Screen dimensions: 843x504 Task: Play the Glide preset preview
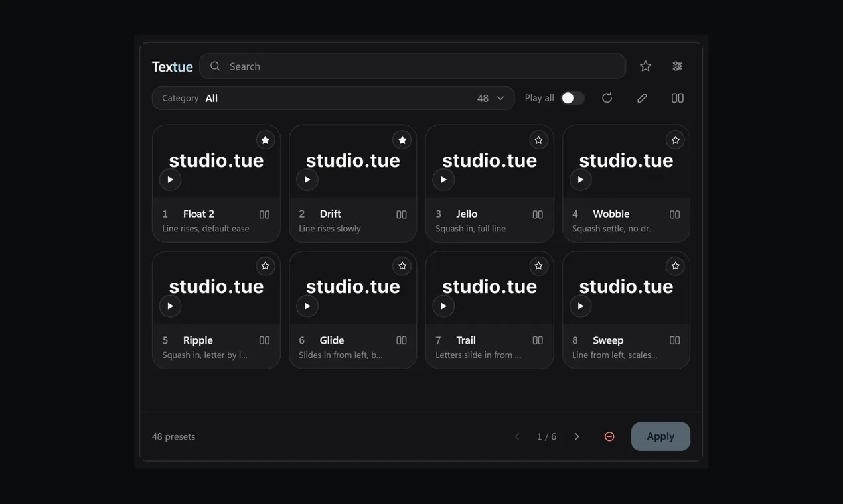(307, 306)
